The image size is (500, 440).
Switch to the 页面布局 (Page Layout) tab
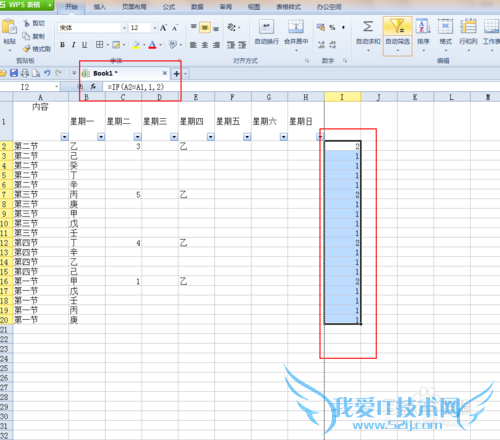[x=134, y=7]
